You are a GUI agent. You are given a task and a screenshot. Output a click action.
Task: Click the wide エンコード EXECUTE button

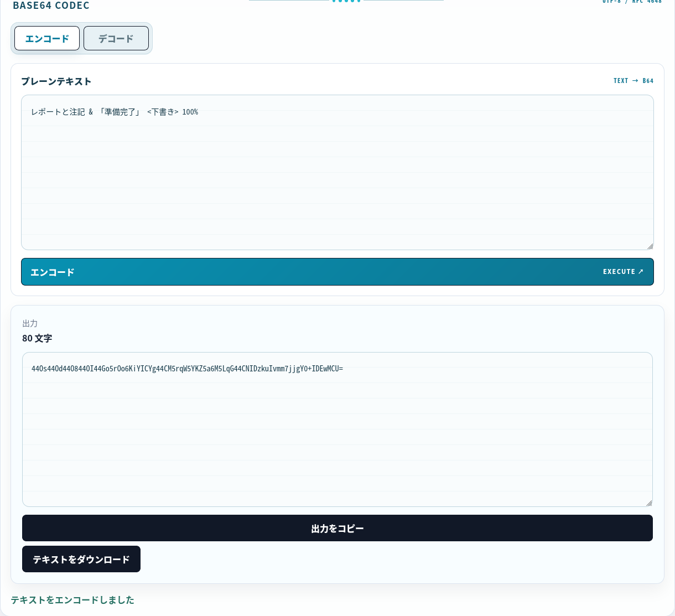[x=337, y=272]
